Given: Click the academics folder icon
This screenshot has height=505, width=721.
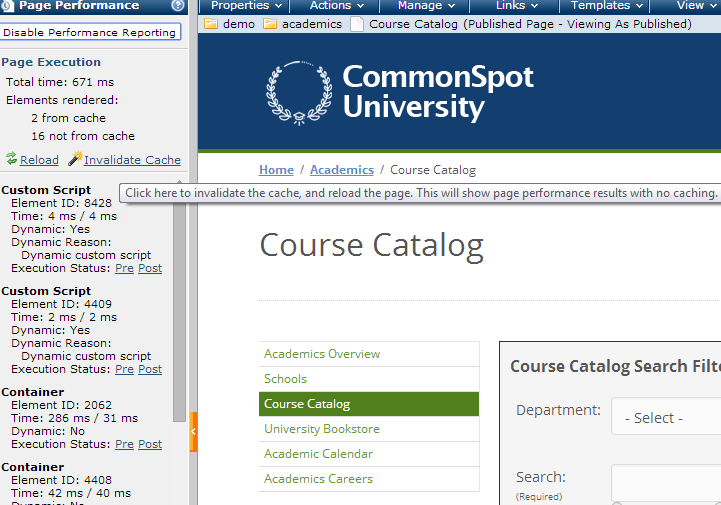Looking at the screenshot, I should point(269,23).
